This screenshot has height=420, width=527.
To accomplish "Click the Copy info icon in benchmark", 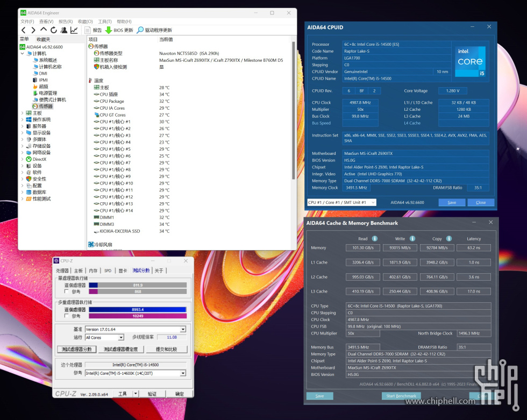I will point(449,239).
